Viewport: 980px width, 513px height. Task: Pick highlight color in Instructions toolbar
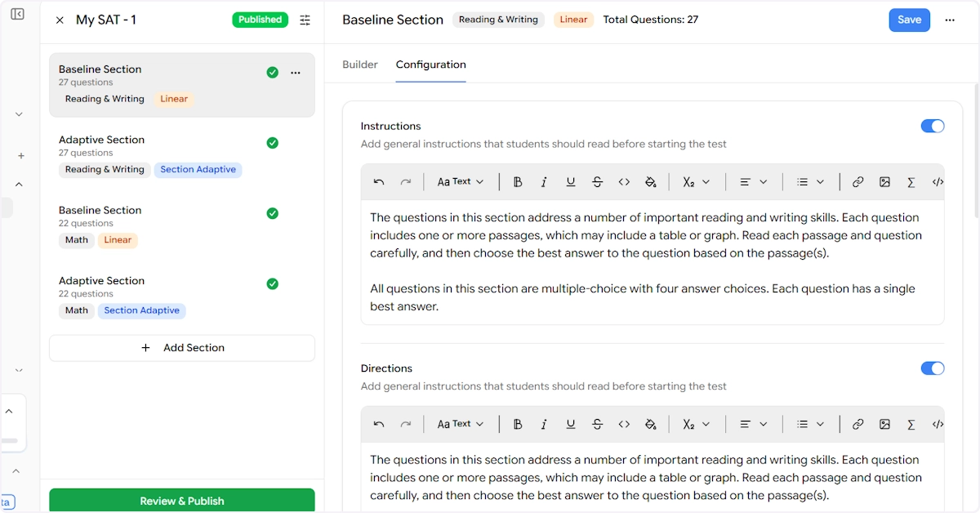651,182
